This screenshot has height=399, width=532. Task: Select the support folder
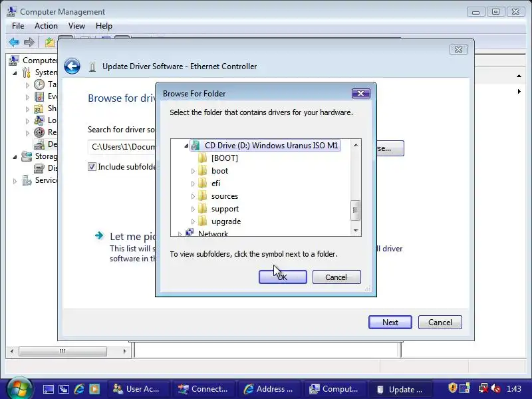point(225,209)
